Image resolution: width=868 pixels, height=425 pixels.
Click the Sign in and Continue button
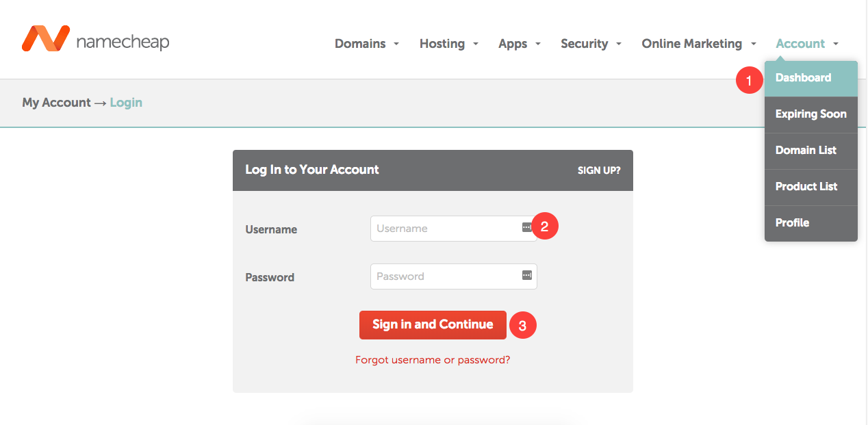[x=433, y=325]
